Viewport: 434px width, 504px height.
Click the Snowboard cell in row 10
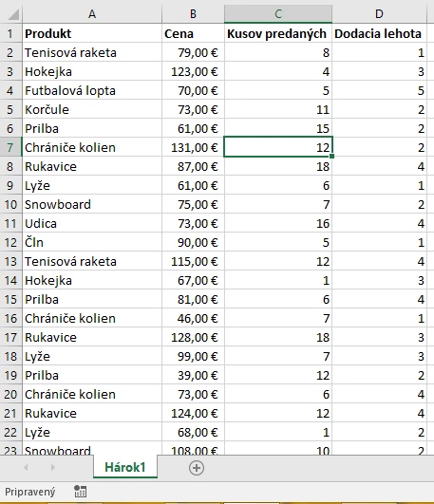(92, 204)
